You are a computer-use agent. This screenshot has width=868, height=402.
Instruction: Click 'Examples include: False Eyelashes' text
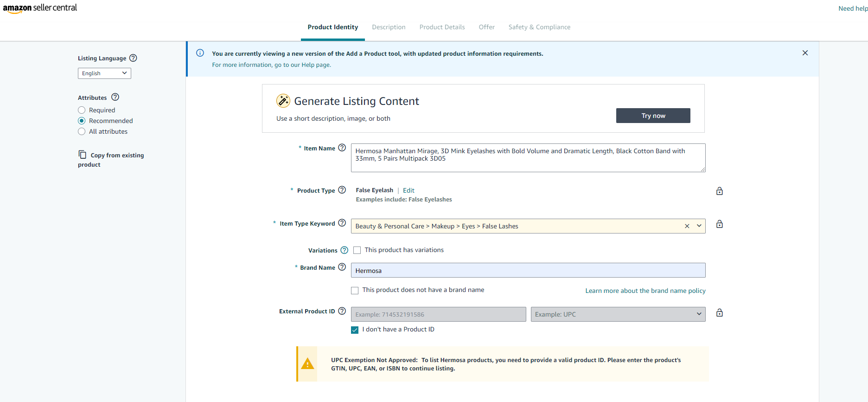pyautogui.click(x=404, y=200)
